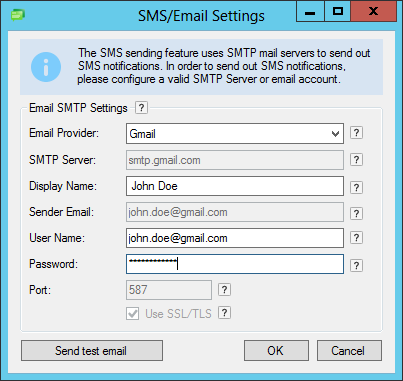This screenshot has width=403, height=381.
Task: Close the SMS/Email Settings window
Action: click(x=374, y=12)
